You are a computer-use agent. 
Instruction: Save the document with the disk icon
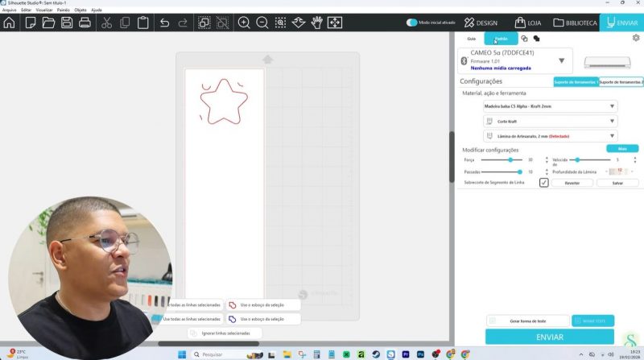67,23
